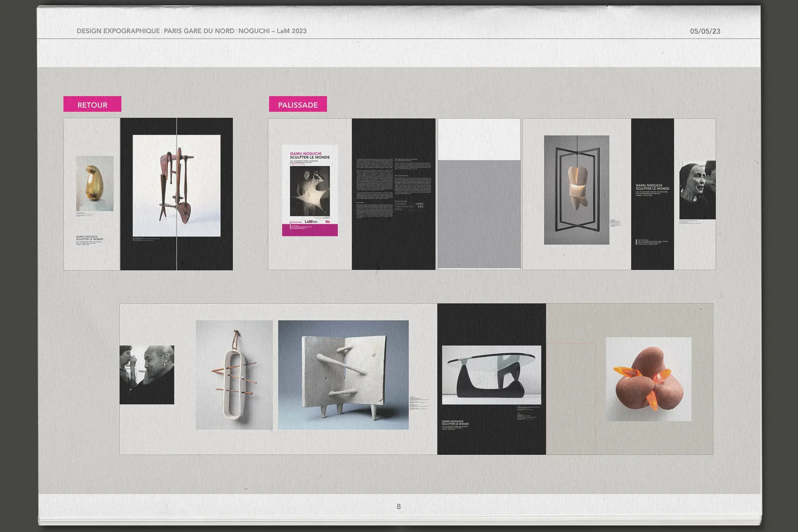
Task: Click the header text NOGUCHI – LaM 2023
Action: pyautogui.click(x=272, y=31)
